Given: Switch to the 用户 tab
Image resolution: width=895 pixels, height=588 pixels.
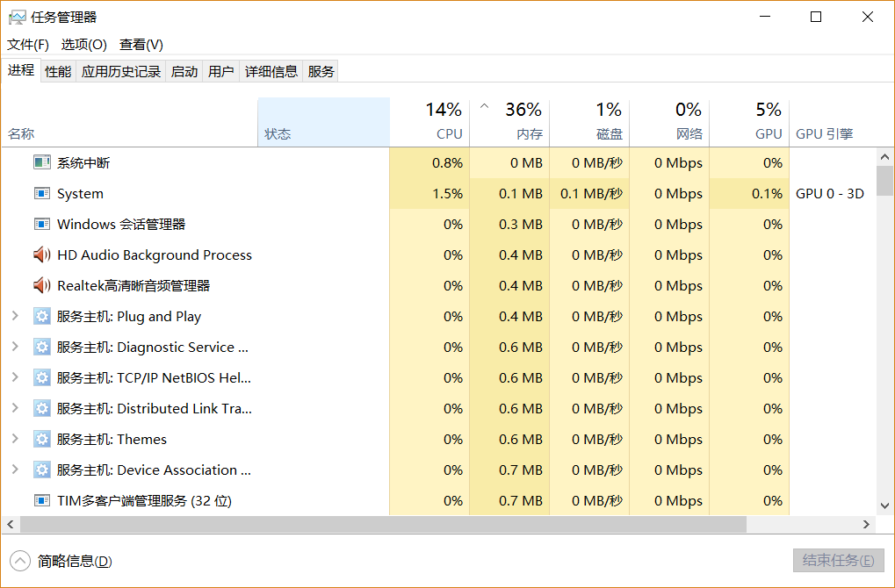Looking at the screenshot, I should (221, 71).
